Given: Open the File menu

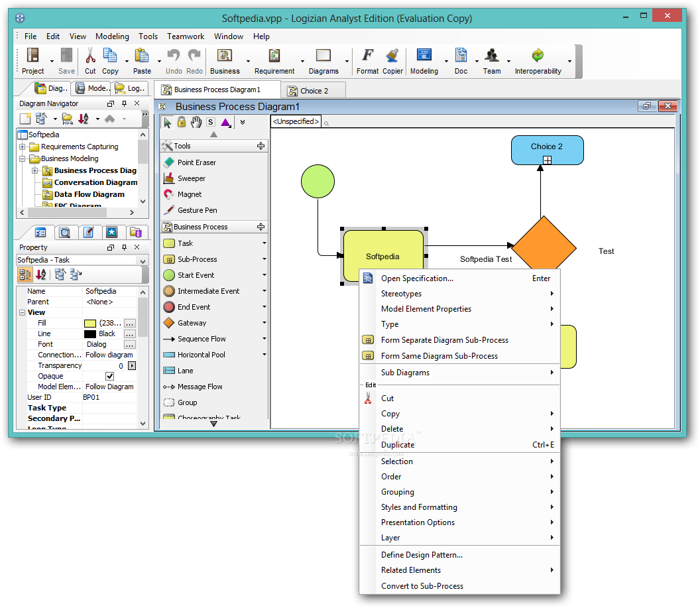Looking at the screenshot, I should [x=30, y=36].
